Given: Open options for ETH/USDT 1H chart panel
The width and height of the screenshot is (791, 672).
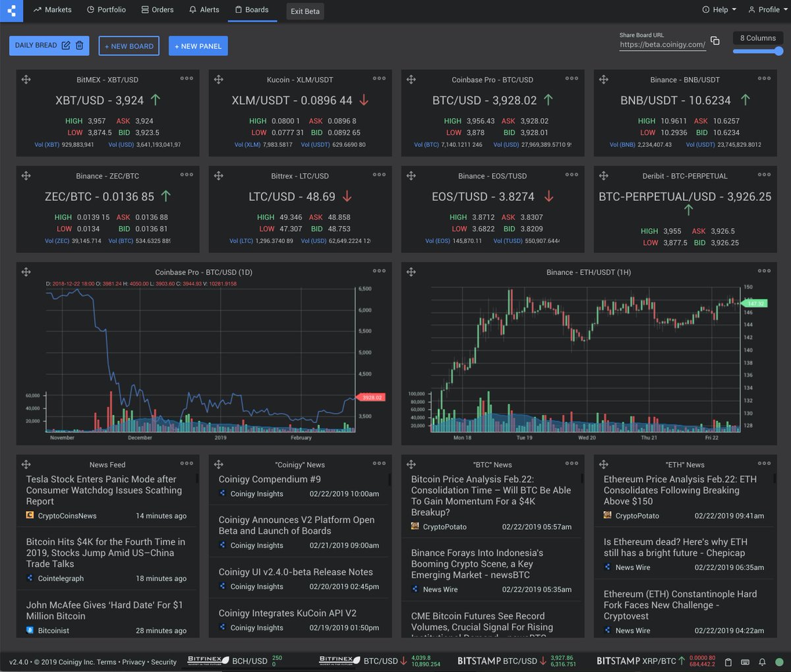Looking at the screenshot, I should click(764, 271).
